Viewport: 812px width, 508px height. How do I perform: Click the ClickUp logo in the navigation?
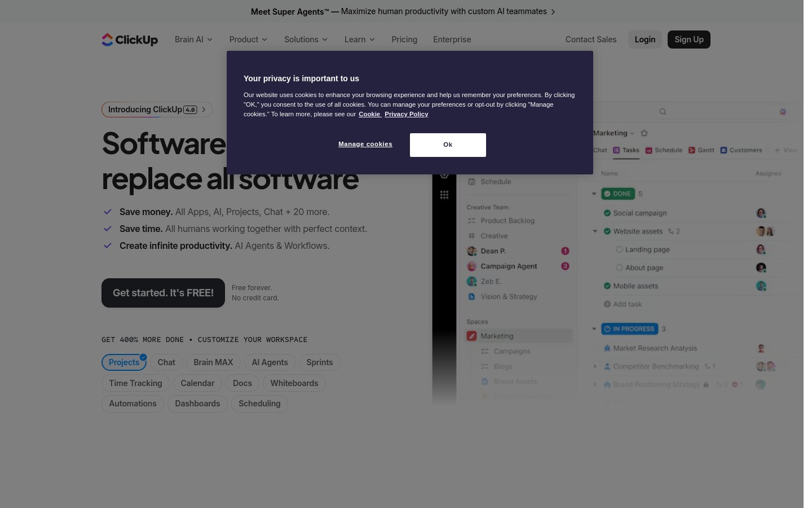[130, 40]
